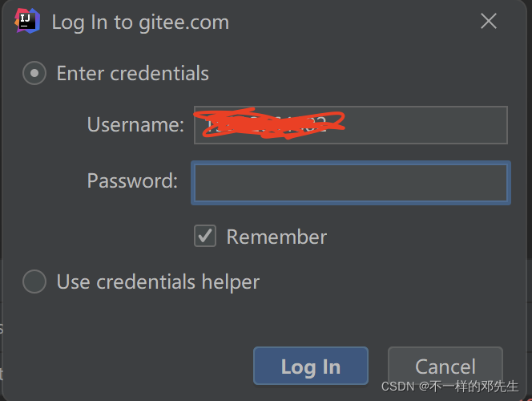
Task: Select the Use credentials helper radio button
Action: [34, 282]
